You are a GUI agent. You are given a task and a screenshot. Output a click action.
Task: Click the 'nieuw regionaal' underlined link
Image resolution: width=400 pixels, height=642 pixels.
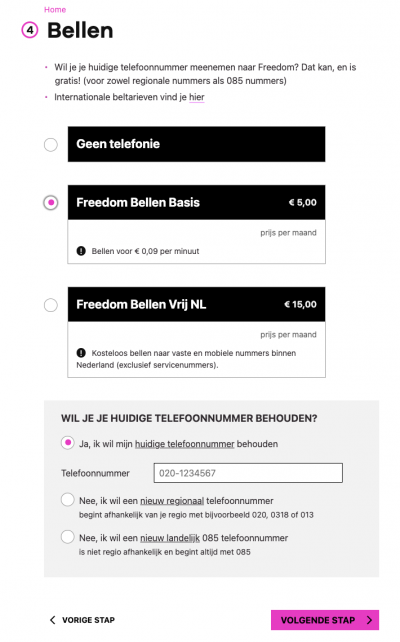[x=172, y=501]
